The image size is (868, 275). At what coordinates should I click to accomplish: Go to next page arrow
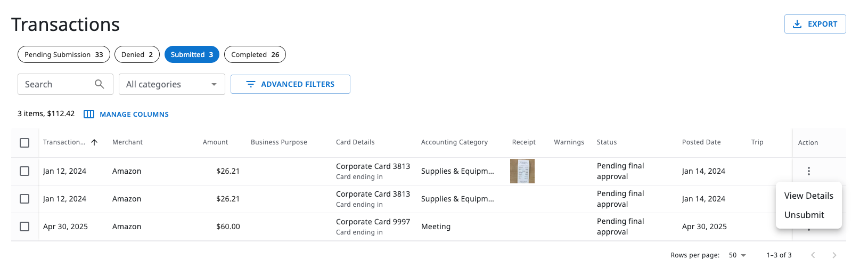(x=834, y=255)
